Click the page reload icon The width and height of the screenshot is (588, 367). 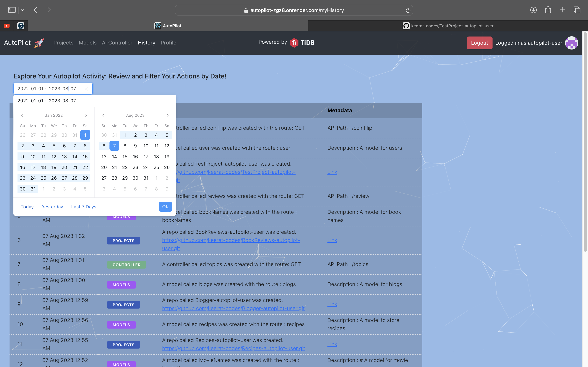(408, 10)
